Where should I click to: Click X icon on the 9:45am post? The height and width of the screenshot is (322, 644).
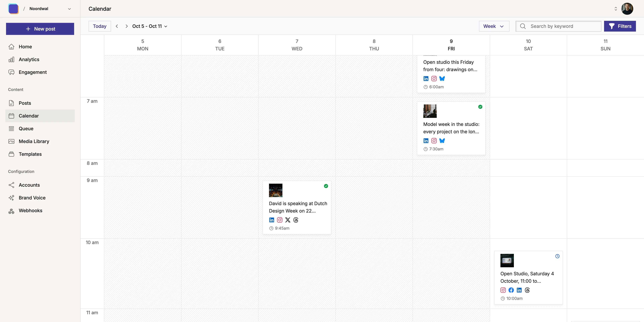click(x=287, y=220)
